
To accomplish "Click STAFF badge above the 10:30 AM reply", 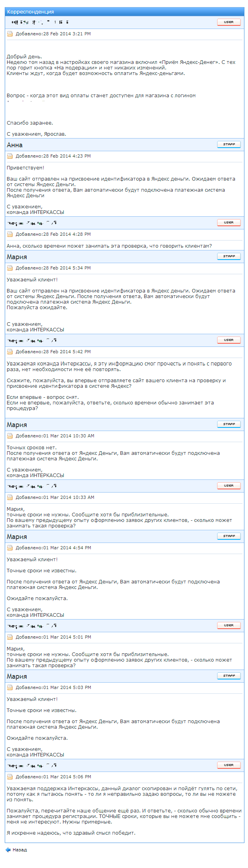I will (x=229, y=424).
